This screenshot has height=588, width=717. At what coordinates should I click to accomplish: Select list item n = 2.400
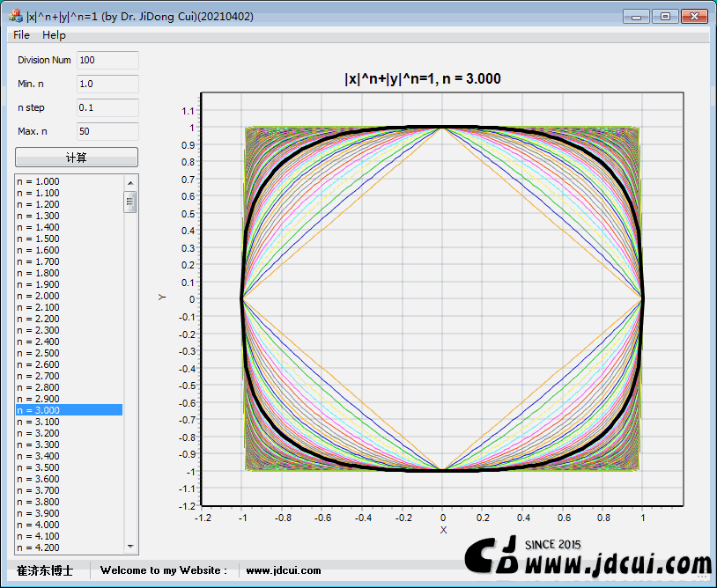[x=69, y=342]
